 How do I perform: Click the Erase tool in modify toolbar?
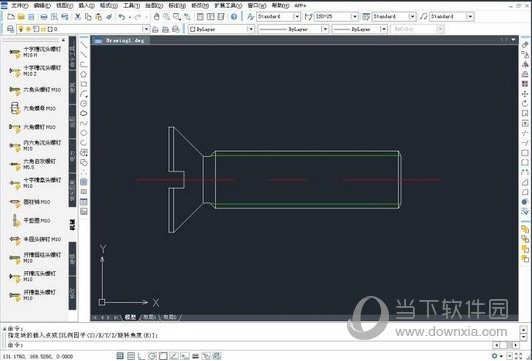525,45
